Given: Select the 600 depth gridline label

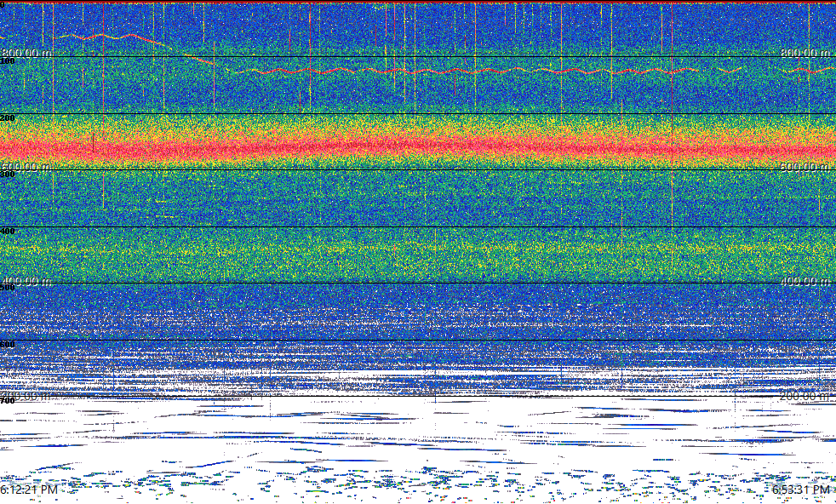Looking at the screenshot, I should [x=8, y=345].
